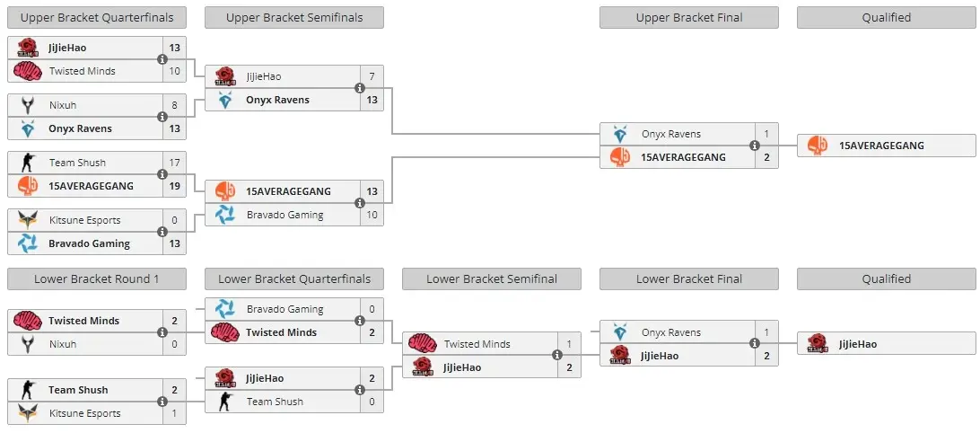Click the Upper Bracket Final header
The height and width of the screenshot is (433, 980).
pos(689,18)
